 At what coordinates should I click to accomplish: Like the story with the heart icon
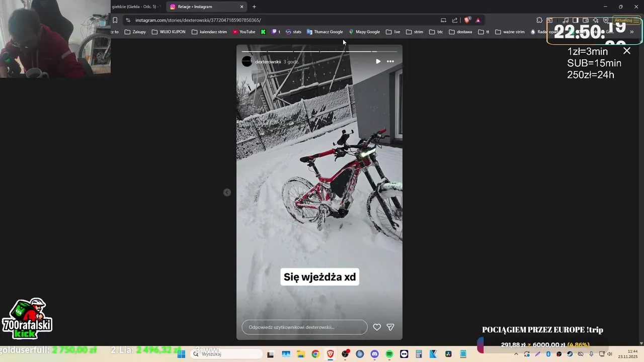click(377, 327)
